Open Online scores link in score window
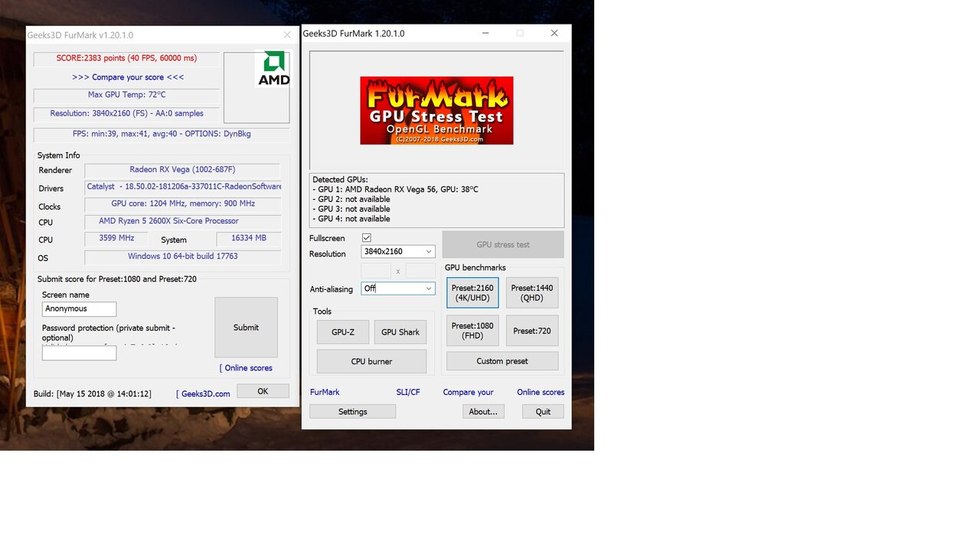 coord(246,368)
